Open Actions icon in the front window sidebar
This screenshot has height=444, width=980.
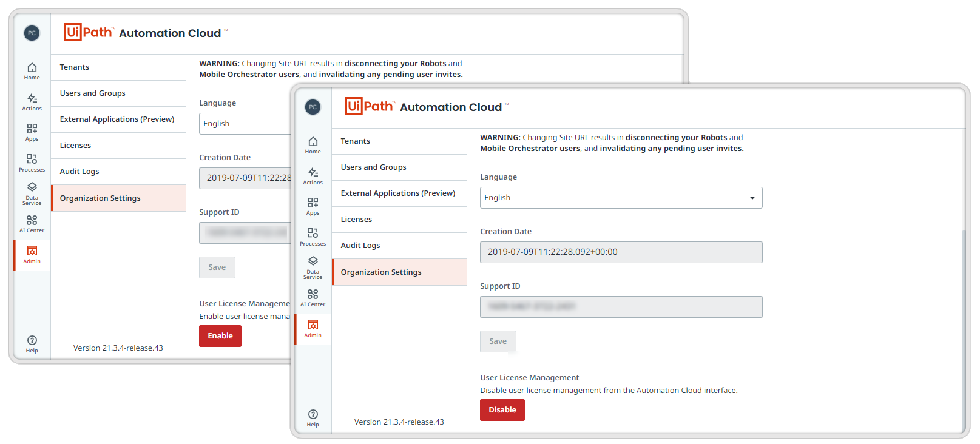coord(313,175)
